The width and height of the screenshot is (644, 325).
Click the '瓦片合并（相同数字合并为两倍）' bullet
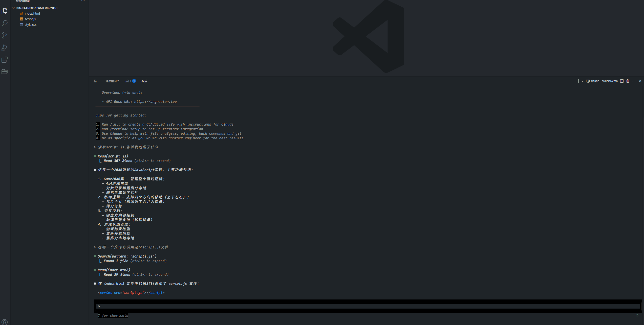(x=133, y=202)
